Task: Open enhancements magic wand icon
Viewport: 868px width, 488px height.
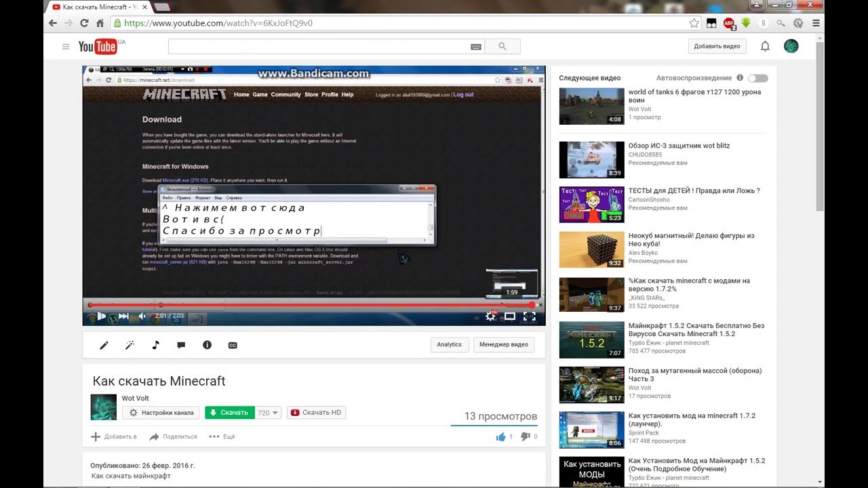Action: click(130, 345)
